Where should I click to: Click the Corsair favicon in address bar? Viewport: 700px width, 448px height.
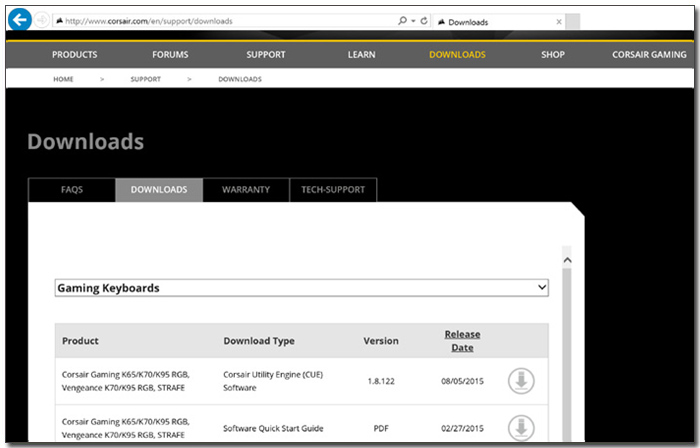coord(59,21)
